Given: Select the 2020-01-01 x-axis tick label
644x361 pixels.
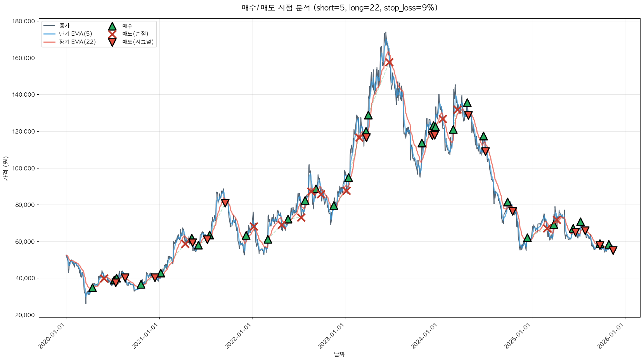Looking at the screenshot, I should (52, 336).
